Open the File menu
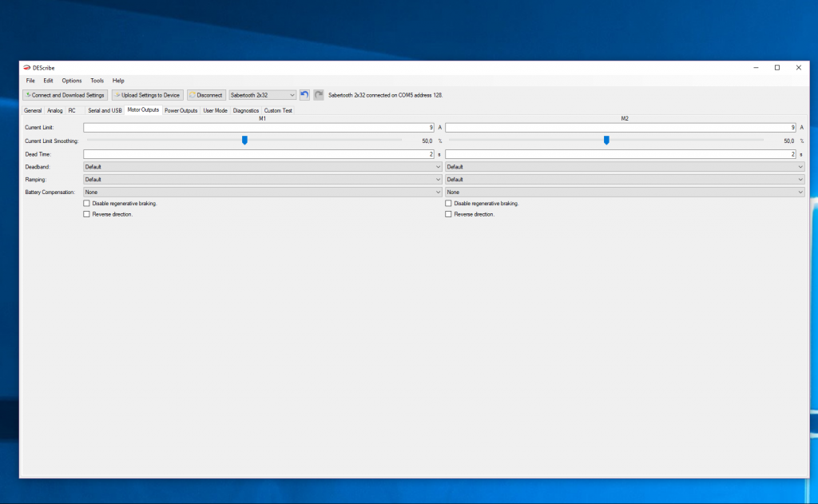The width and height of the screenshot is (818, 504). pos(30,81)
